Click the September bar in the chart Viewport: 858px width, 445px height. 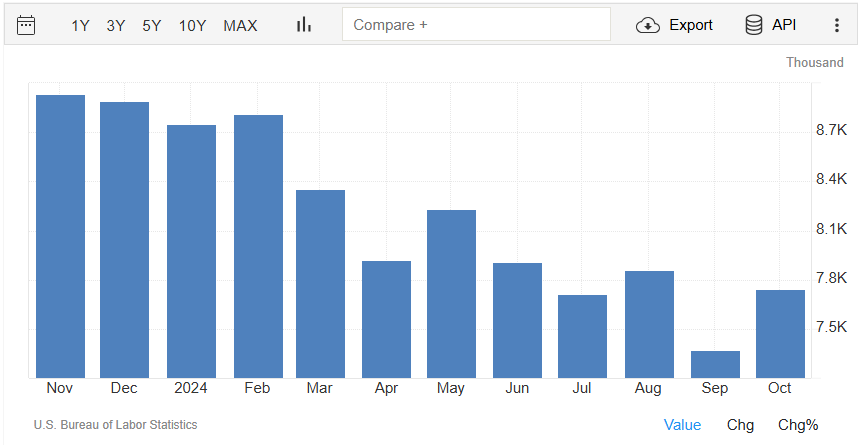[715, 365]
